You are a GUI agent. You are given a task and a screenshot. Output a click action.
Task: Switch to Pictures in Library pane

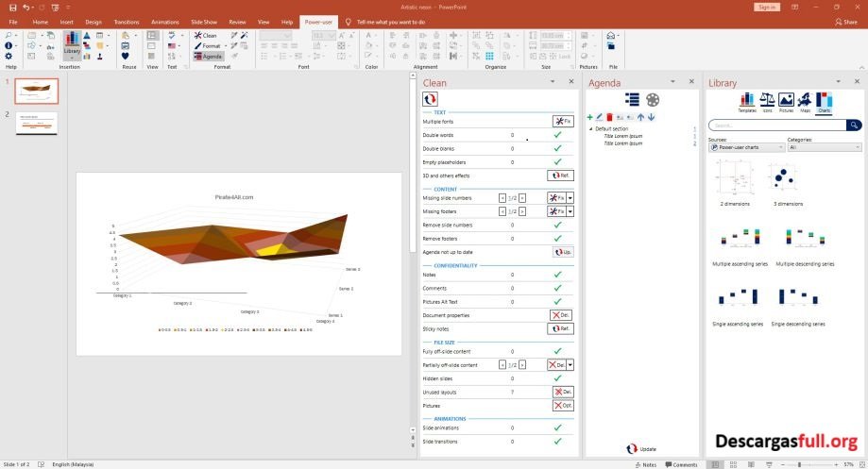pyautogui.click(x=786, y=102)
